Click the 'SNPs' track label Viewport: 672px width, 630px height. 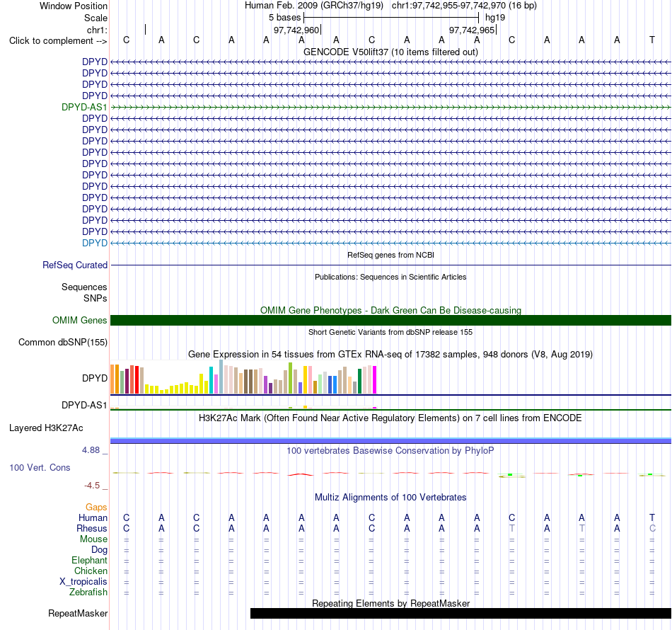95,298
